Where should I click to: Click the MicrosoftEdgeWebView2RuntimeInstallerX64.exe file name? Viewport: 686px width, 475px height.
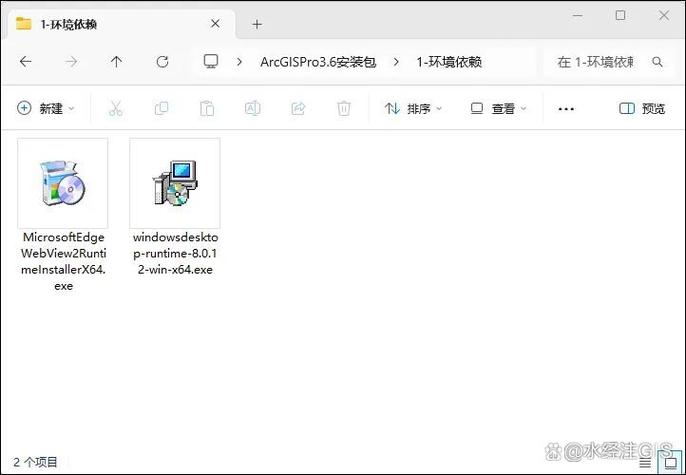click(x=63, y=262)
